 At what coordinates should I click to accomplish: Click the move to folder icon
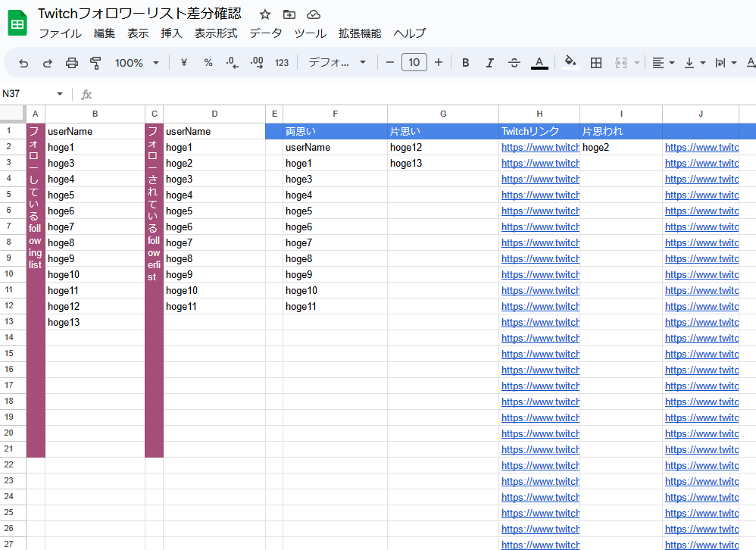coord(289,14)
